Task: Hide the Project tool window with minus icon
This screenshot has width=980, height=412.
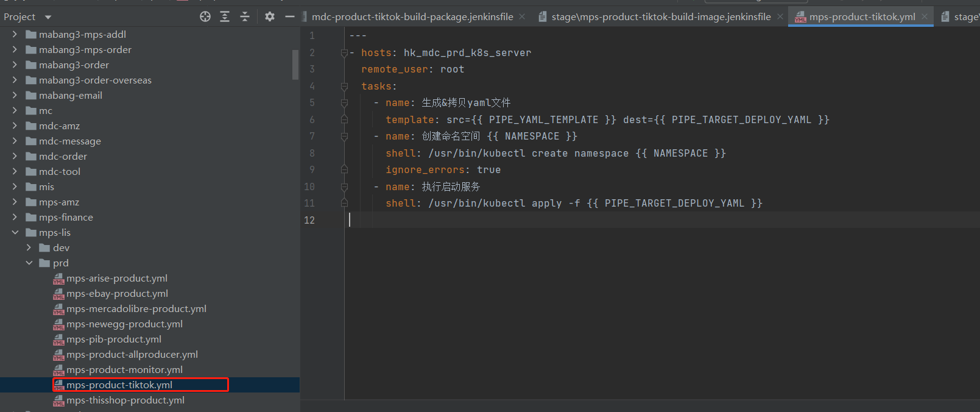Action: (290, 17)
